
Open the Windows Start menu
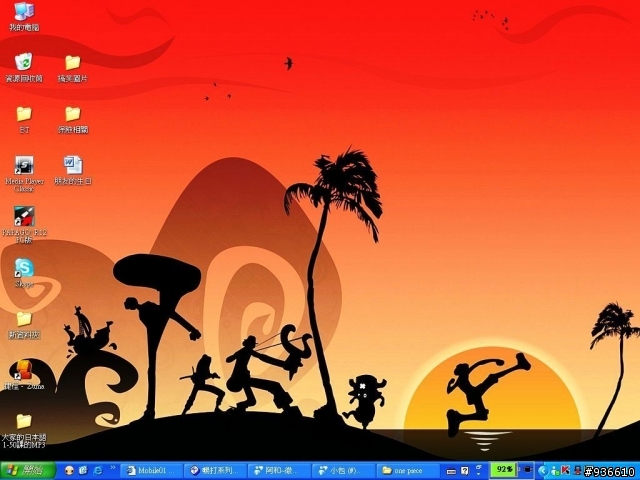(28, 471)
